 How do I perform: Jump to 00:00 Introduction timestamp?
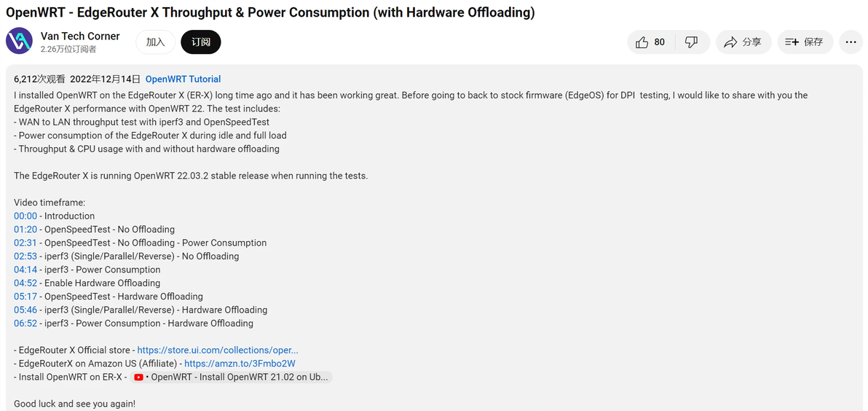tap(25, 216)
